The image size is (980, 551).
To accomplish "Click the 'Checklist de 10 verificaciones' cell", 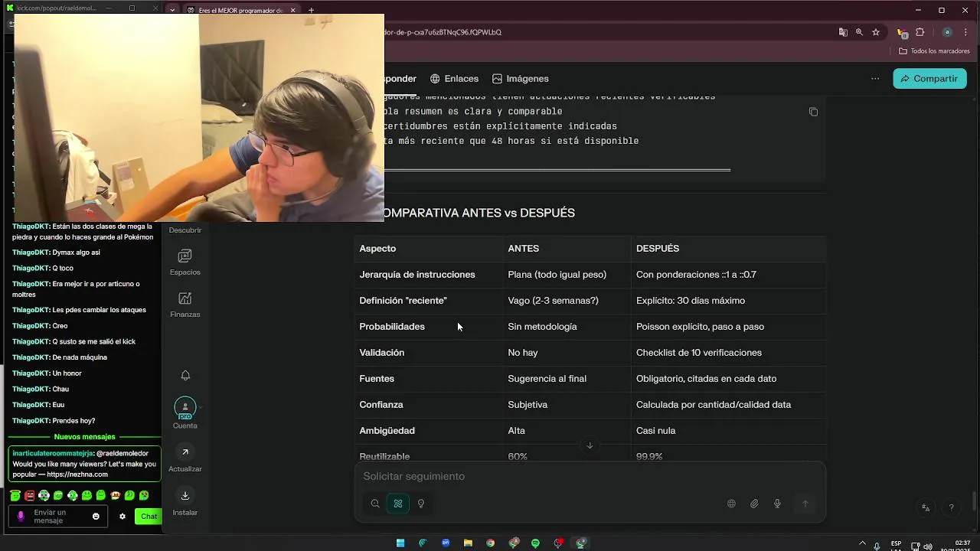I will 699,353.
